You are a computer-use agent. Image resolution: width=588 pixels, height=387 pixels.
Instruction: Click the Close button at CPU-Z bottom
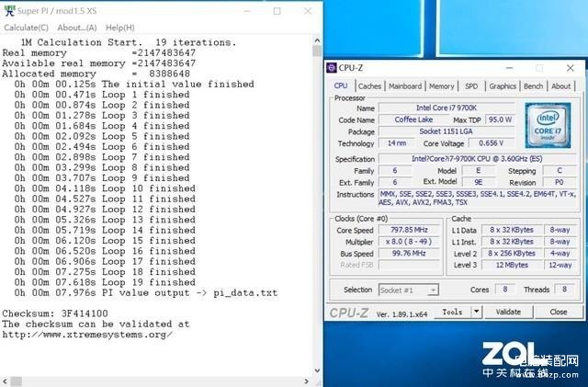[x=559, y=312]
